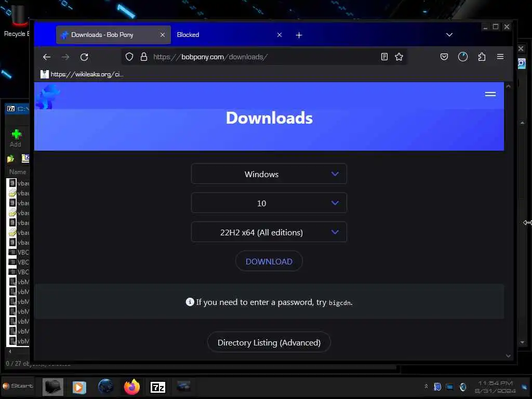Click the Add button in 7-Zip window

click(x=16, y=138)
